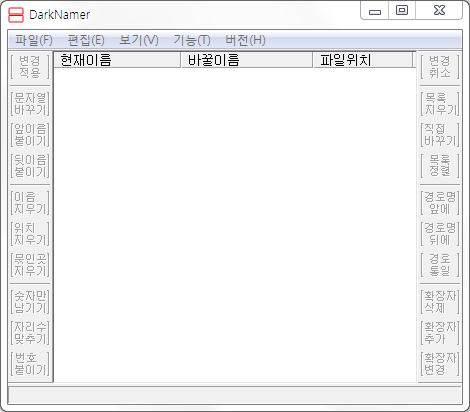
Task: Click the 자리수 맞추기 button
Action: 30,333
